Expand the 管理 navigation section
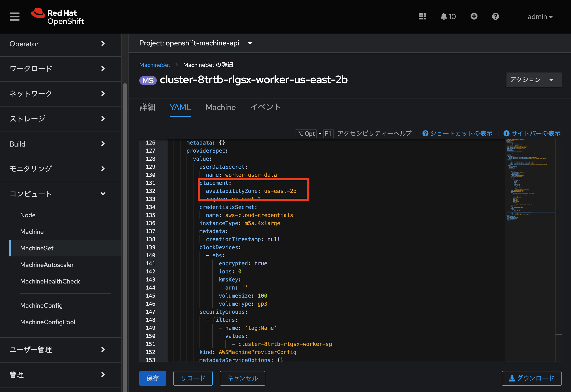571x392 pixels. [60, 375]
